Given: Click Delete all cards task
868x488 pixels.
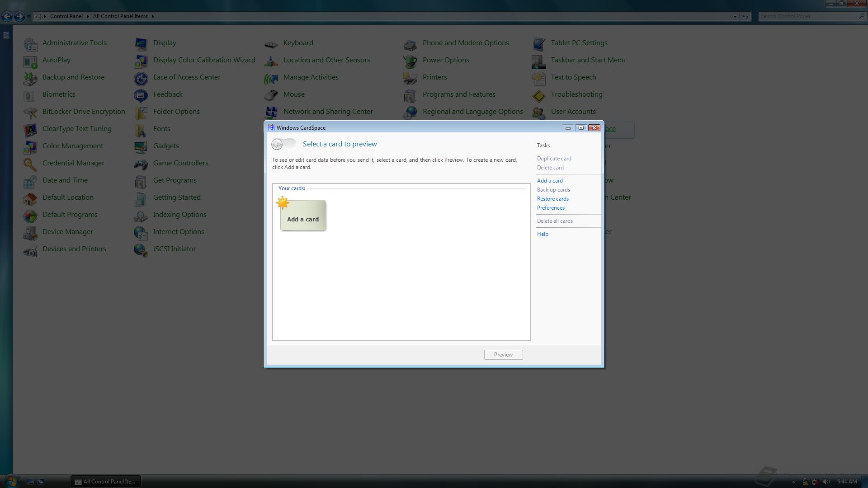Looking at the screenshot, I should pos(555,221).
